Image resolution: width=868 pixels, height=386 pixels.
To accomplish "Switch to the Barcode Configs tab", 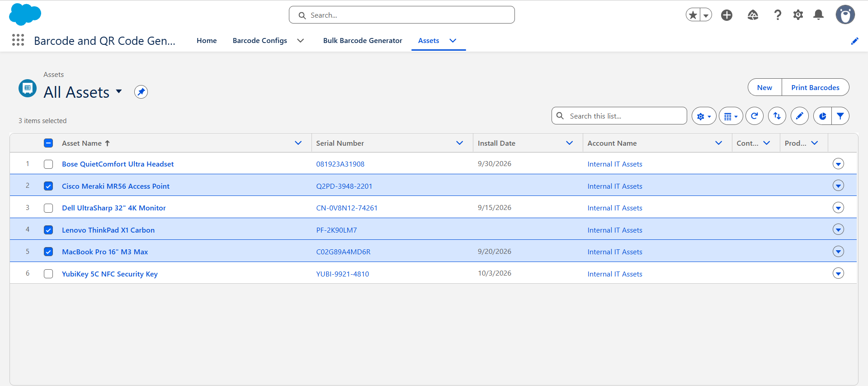I will coord(260,41).
